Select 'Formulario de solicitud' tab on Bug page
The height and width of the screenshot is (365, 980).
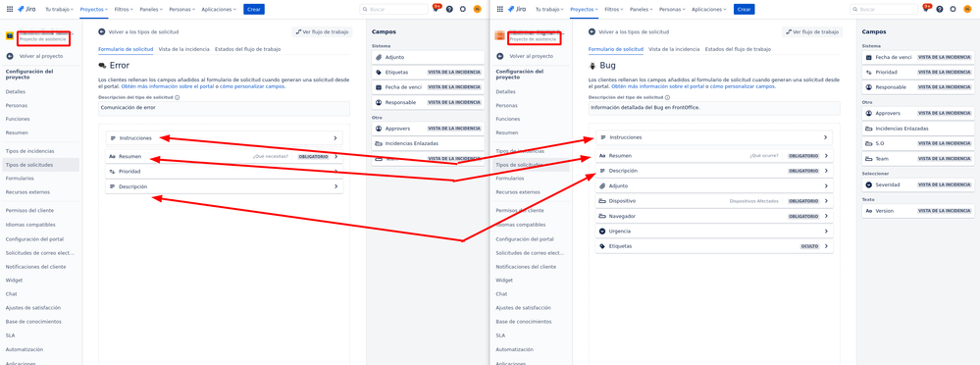pyautogui.click(x=616, y=49)
